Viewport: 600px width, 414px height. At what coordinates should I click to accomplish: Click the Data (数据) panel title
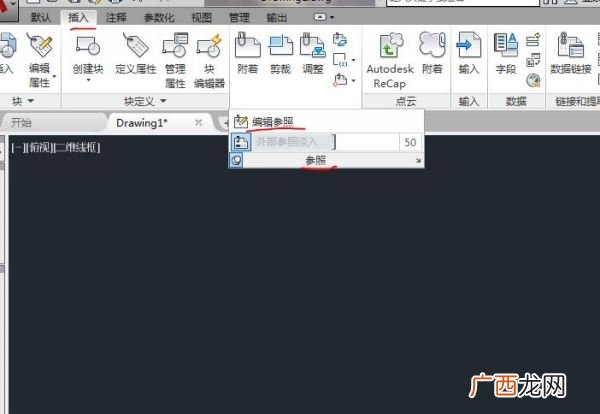point(516,101)
